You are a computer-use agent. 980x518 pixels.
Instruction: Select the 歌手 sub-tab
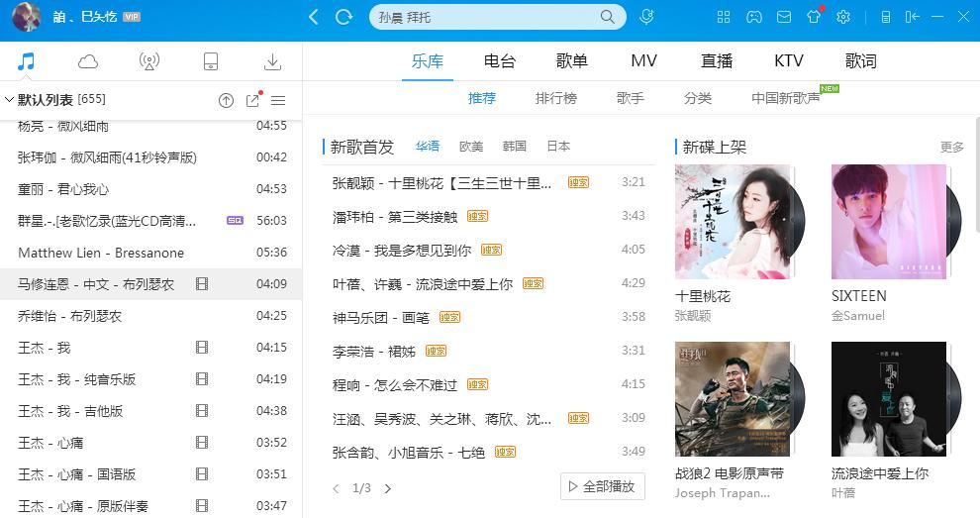[x=630, y=98]
